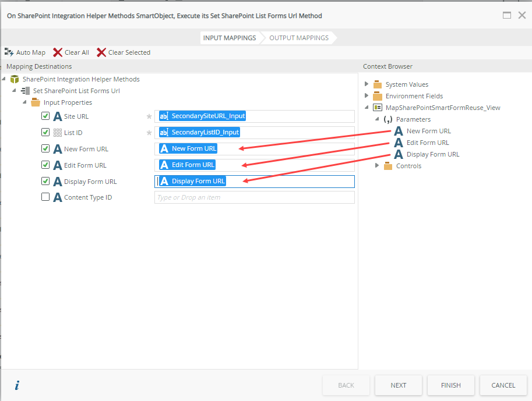Expand the System Values tree node
Image resolution: width=532 pixels, height=401 pixels.
[367, 84]
